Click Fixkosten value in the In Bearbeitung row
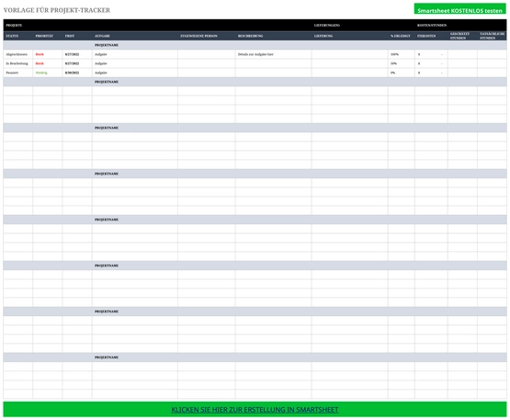Image resolution: width=510 pixels, height=420 pixels. click(x=431, y=63)
